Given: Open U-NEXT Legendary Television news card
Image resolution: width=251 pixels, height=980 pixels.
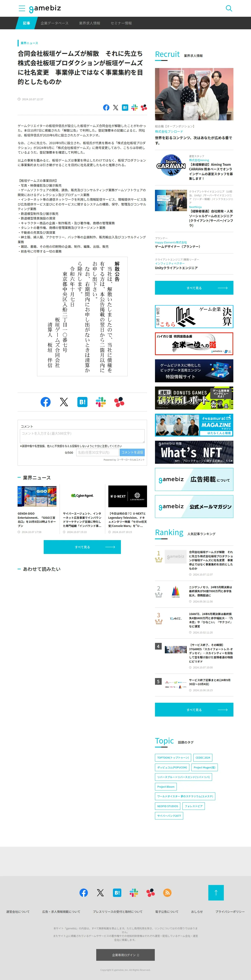Looking at the screenshot, I should [127, 509].
